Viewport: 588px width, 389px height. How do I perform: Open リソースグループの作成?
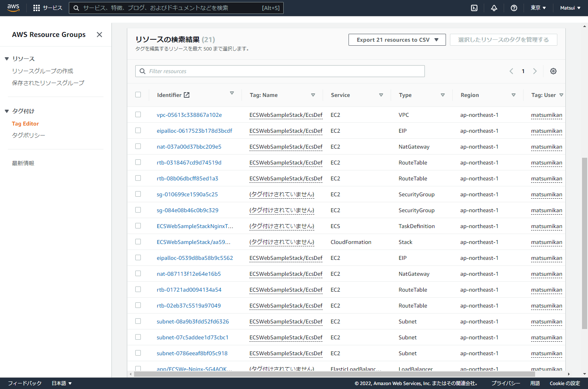point(43,71)
